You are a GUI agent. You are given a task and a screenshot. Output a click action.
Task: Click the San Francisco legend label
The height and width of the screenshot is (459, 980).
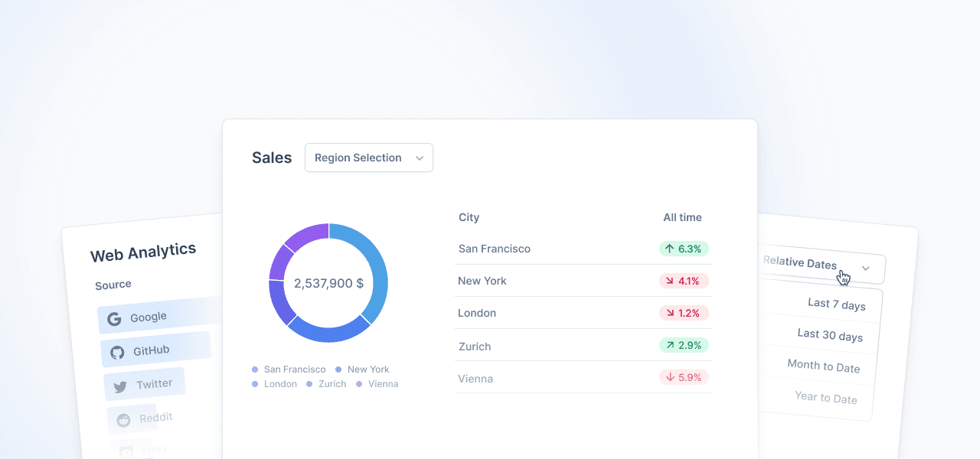pos(295,369)
